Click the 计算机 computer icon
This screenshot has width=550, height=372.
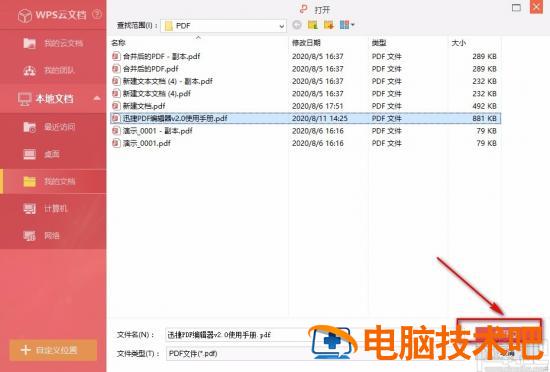point(29,209)
